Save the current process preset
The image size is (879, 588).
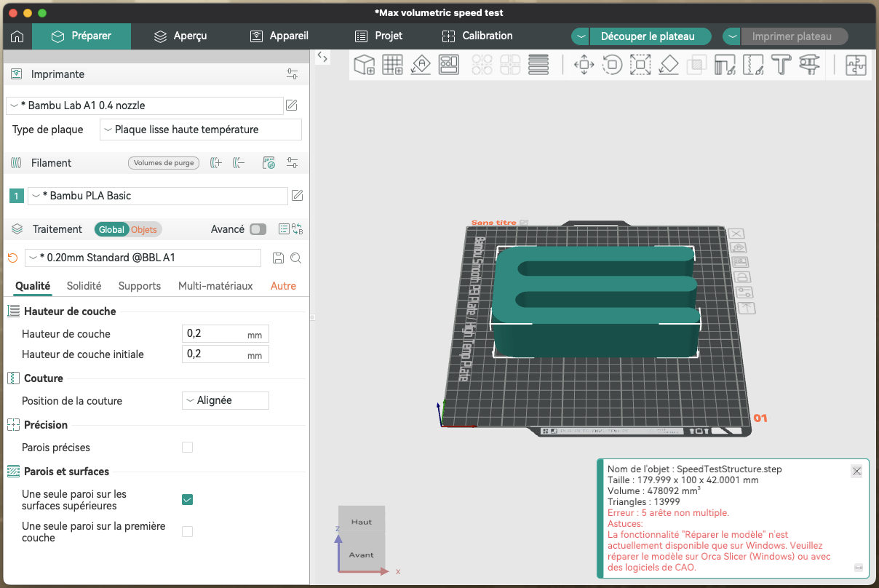pos(277,258)
